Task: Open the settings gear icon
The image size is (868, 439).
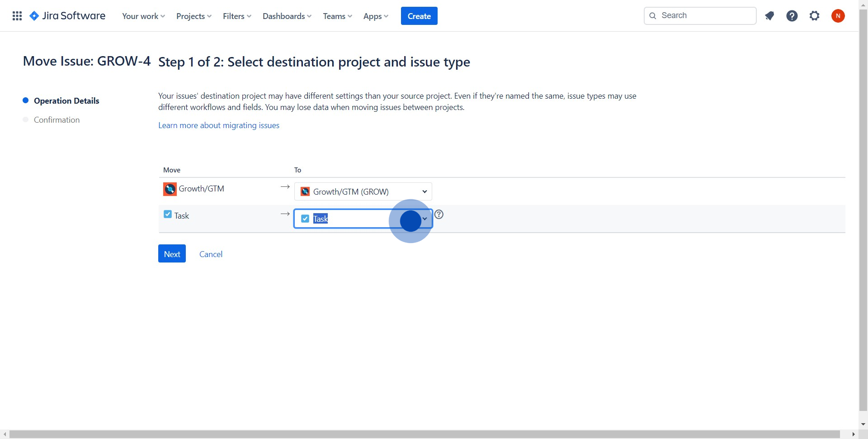Action: (814, 16)
